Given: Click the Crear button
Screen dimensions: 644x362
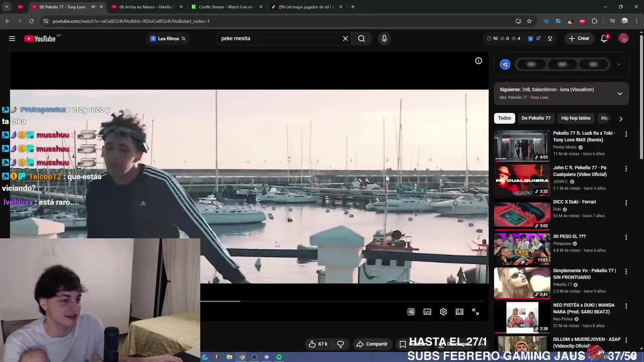Looking at the screenshot, I should click(579, 39).
